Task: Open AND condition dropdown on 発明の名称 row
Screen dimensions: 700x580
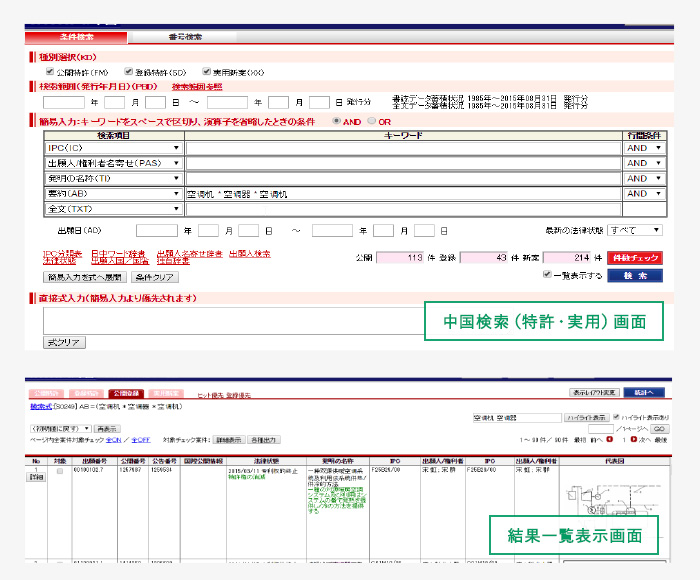Action: pos(644,178)
